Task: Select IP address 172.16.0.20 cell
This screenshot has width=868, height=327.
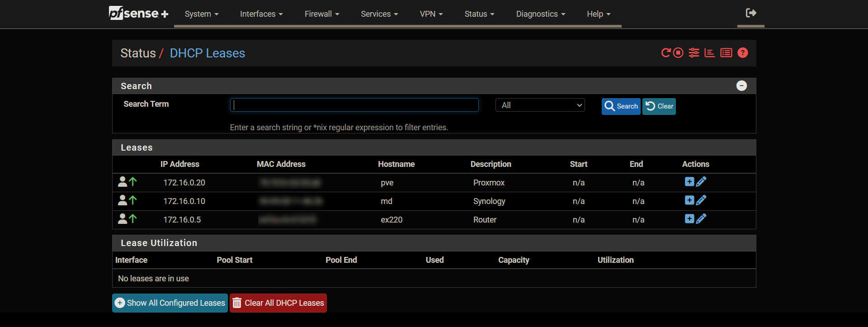Action: point(184,183)
